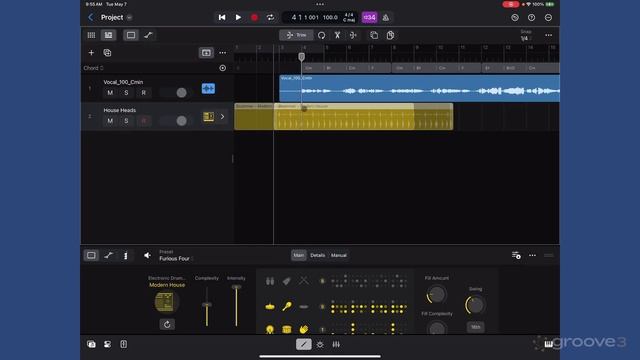Expand the House Heads track chevron
This screenshot has height=360, width=640.
point(222,117)
